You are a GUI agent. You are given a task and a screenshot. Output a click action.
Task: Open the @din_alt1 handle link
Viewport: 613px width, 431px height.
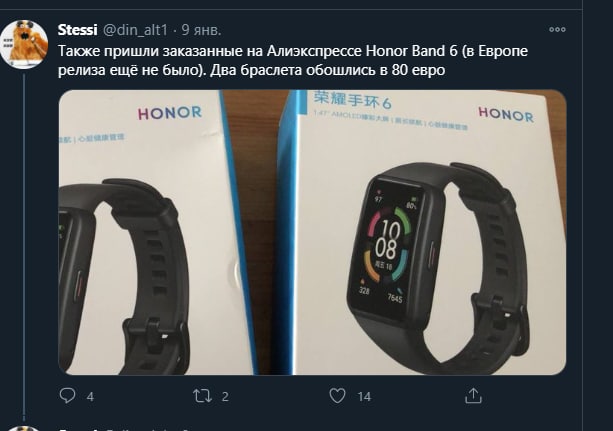(135, 30)
